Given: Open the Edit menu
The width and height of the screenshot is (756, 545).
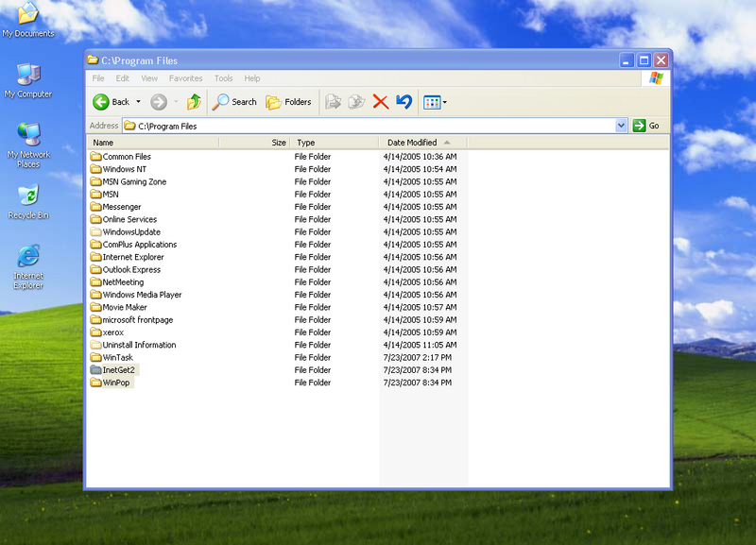Looking at the screenshot, I should [123, 78].
